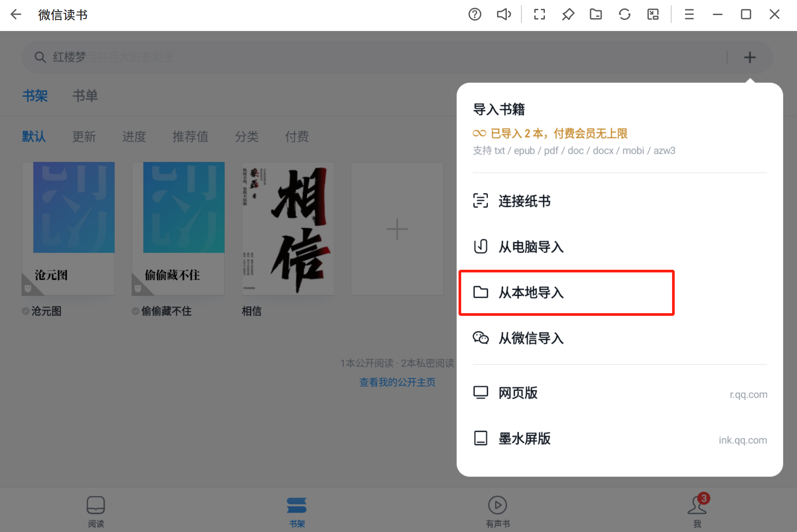Viewport: 797px width, 532px height.
Task: Click the 相信 title under its cover
Action: 252,311
